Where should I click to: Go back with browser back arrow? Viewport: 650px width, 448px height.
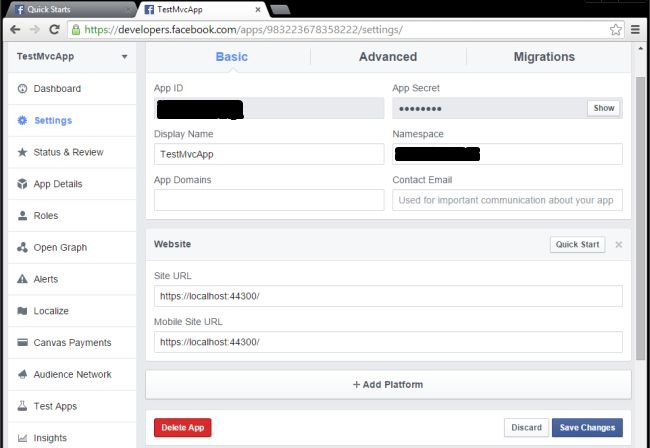coord(15,29)
